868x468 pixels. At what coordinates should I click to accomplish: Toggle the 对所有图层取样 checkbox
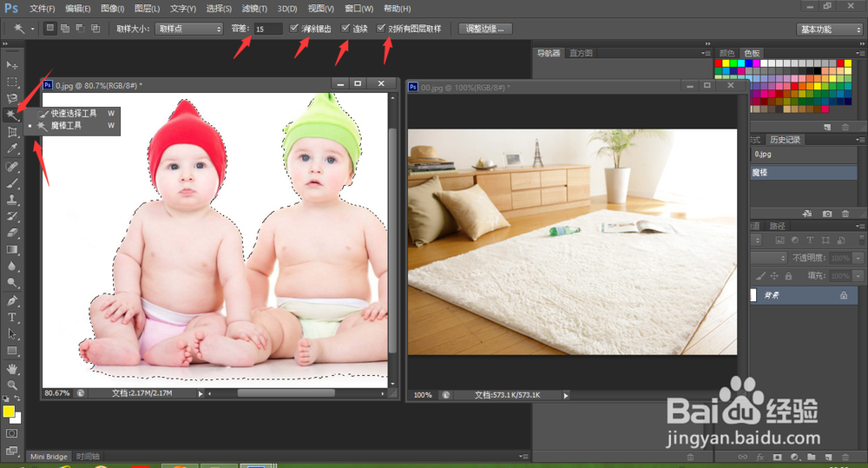pyautogui.click(x=381, y=29)
